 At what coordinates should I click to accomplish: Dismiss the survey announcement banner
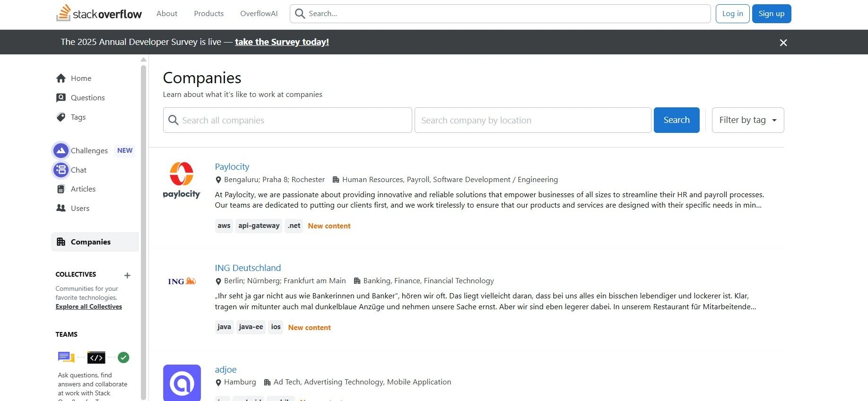pos(783,42)
